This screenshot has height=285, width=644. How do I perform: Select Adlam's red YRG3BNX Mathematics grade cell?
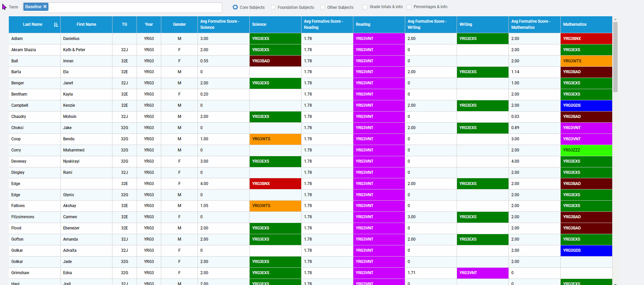coord(586,39)
